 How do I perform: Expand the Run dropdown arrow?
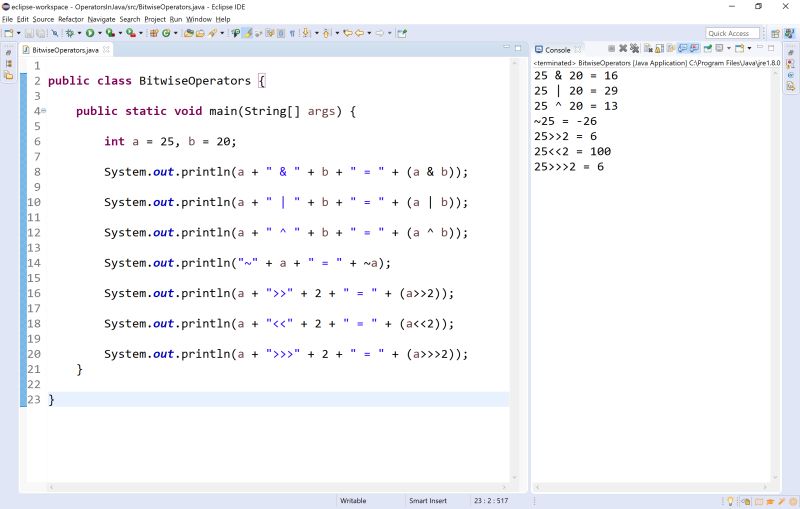tap(99, 33)
